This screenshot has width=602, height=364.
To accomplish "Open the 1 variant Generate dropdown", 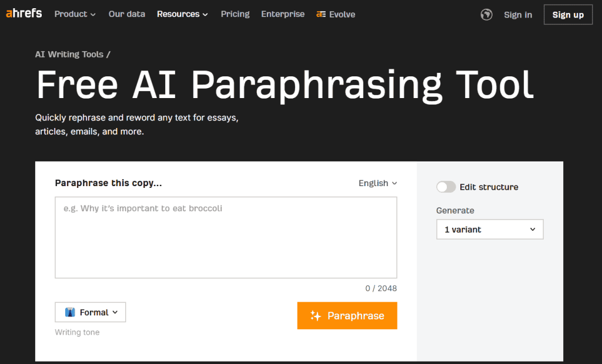I will click(x=490, y=230).
